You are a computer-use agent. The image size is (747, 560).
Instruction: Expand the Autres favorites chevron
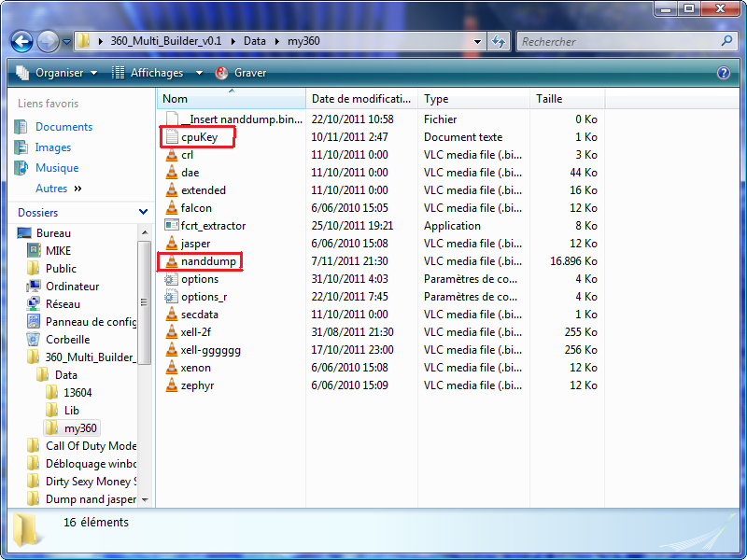coord(78,189)
